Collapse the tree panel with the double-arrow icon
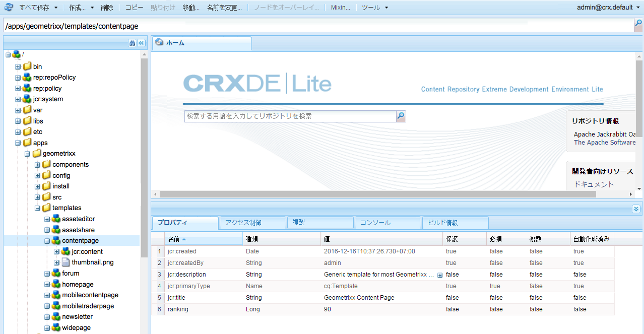Viewport: 644px width, 334px height. coord(142,43)
